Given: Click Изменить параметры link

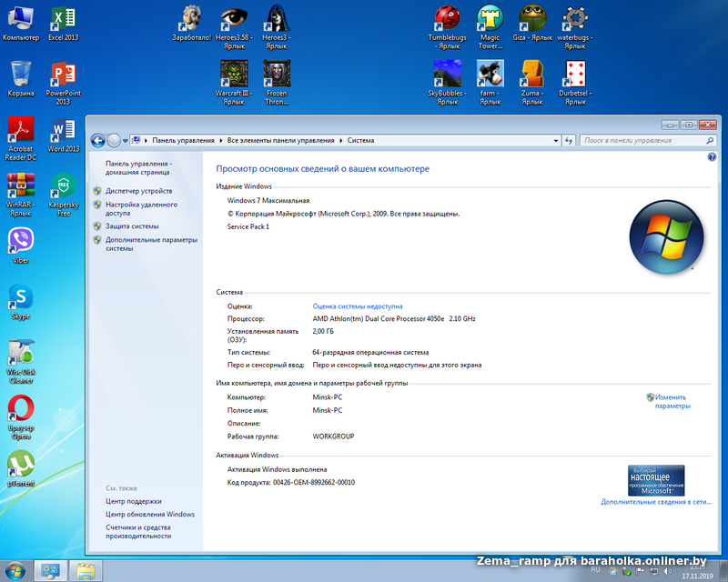Looking at the screenshot, I should (672, 401).
